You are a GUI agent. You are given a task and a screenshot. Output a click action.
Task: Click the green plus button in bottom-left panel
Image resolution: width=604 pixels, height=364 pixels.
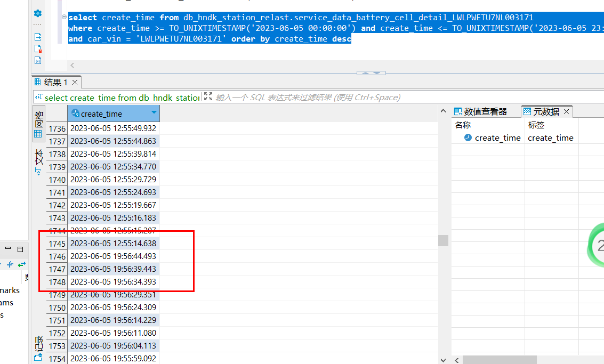(10, 264)
